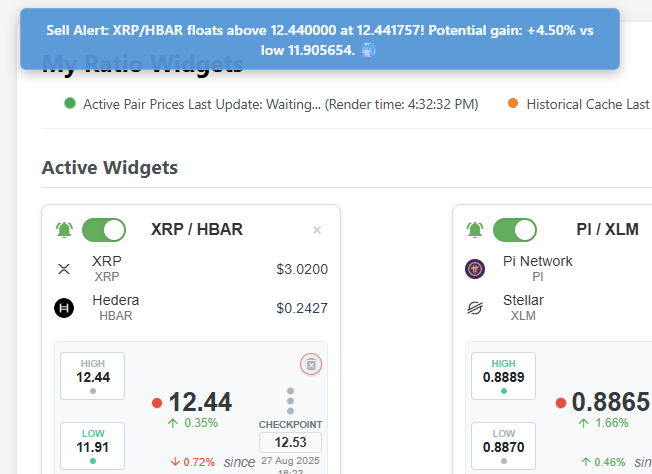The height and width of the screenshot is (474, 652).
Task: Click the orange Historical Cache status dot
Action: [513, 103]
